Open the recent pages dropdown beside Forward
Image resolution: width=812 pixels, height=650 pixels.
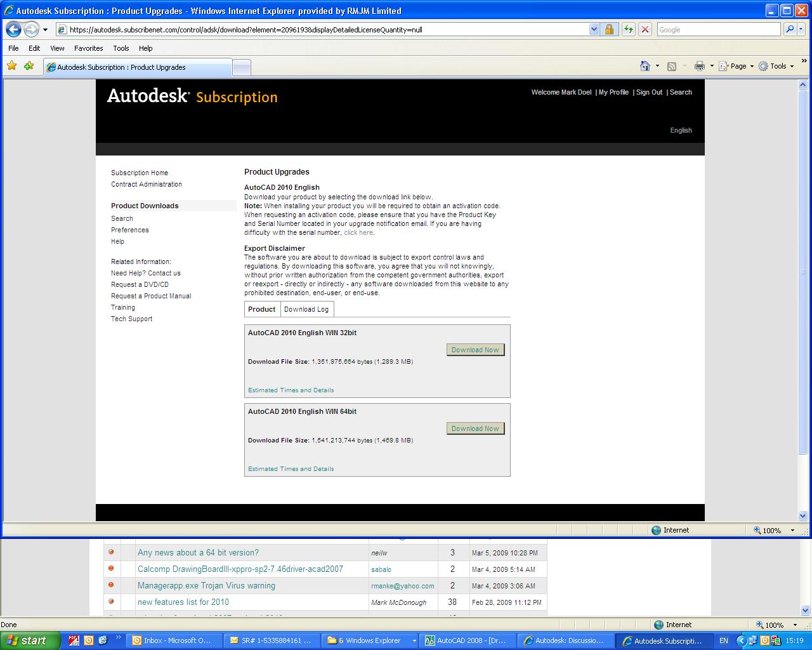(x=45, y=30)
